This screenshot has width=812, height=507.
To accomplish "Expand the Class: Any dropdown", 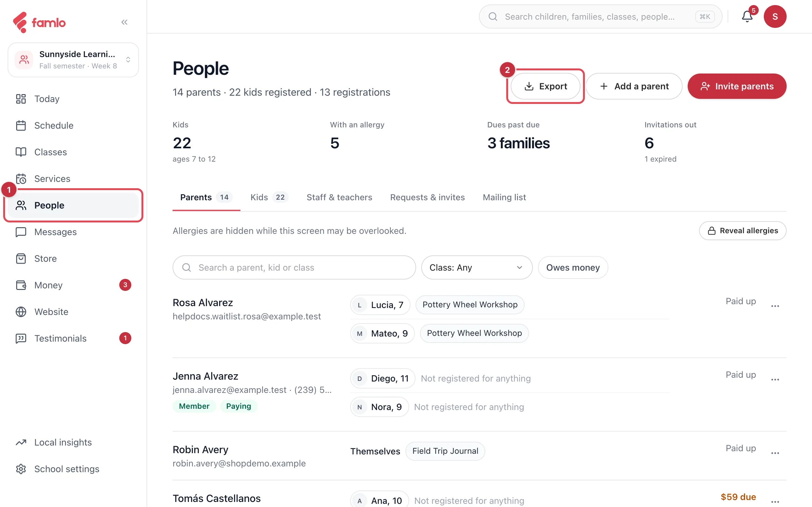I will [476, 267].
